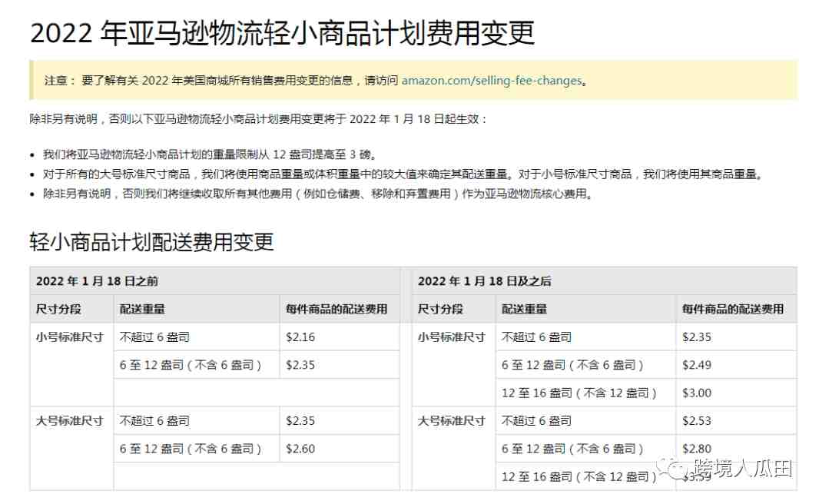This screenshot has width=819, height=504.
Task: Click the bullet mentioning 仓储费、移除和弃置费用
Action: click(x=318, y=194)
